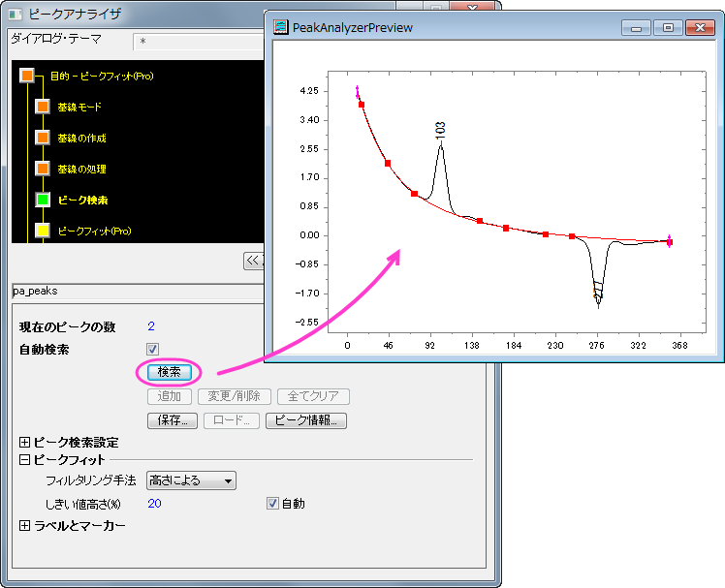
Task: Click the 基線モード step box
Action: (x=43, y=107)
